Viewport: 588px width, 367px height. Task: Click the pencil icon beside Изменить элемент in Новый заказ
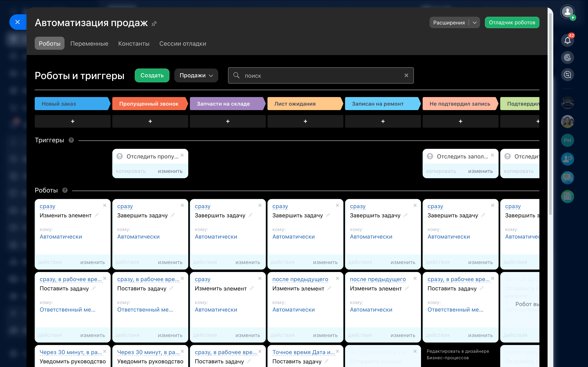(x=97, y=215)
